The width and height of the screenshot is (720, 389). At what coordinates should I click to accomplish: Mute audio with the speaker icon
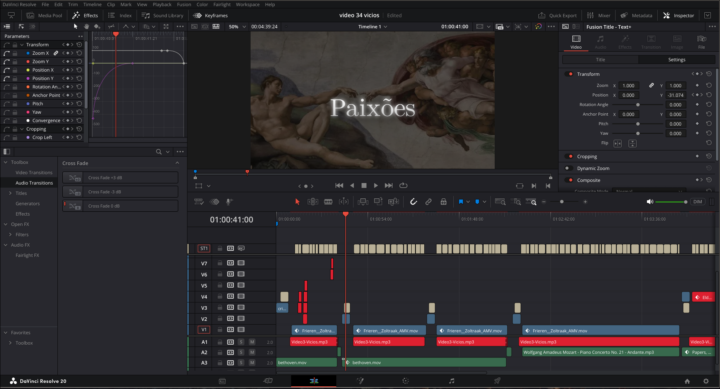(650, 202)
